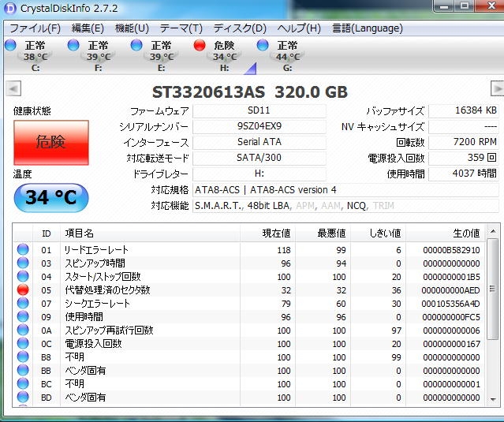Screen dimensions: 504x422
Task: Open the ファイル(F) menu
Action: [35, 28]
